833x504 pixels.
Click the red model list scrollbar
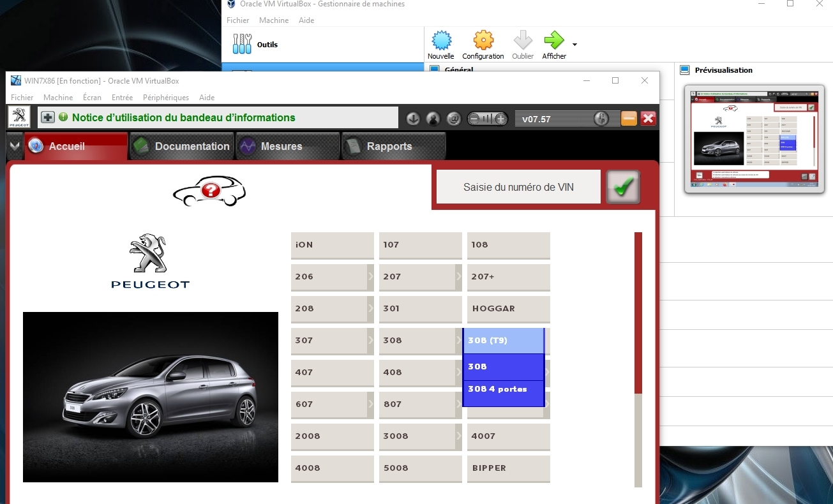638,313
